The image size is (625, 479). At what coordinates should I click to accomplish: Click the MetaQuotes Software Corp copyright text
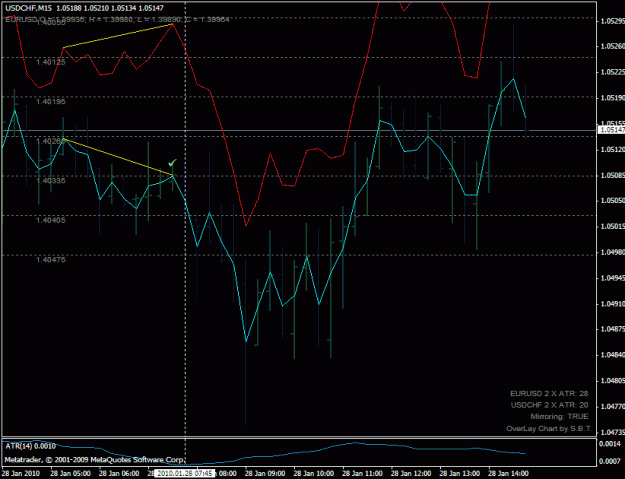[x=94, y=460]
